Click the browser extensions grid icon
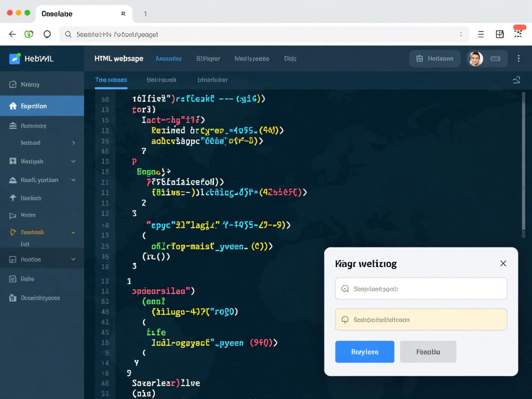Image resolution: width=532 pixels, height=399 pixels. pos(500,34)
